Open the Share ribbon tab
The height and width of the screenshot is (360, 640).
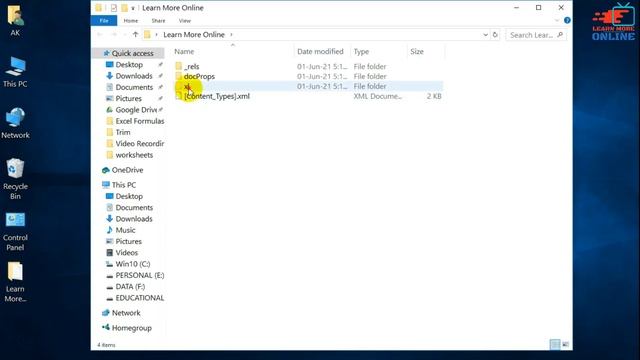(x=158, y=20)
